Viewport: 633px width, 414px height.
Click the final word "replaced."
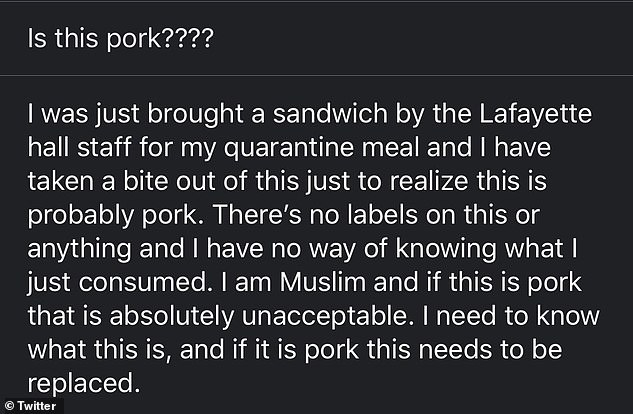(x=84, y=384)
